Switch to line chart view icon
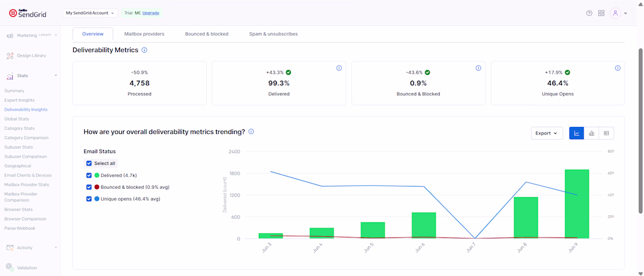 tap(577, 133)
